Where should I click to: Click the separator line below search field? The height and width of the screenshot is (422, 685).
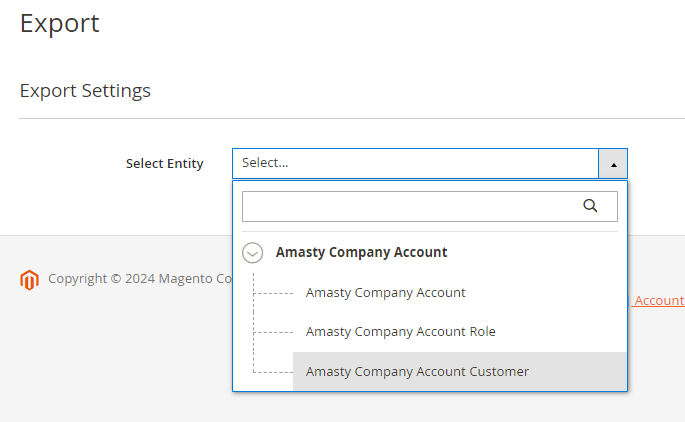coord(430,232)
